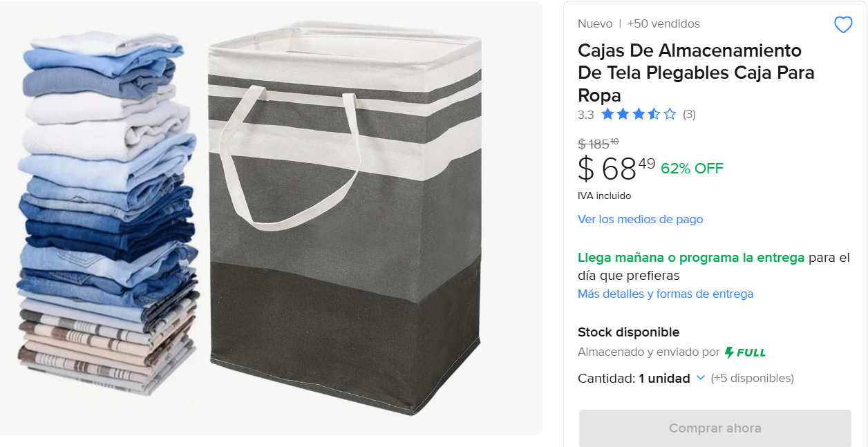Click the half-filled fourth star icon
This screenshot has height=447, width=868.
[654, 114]
